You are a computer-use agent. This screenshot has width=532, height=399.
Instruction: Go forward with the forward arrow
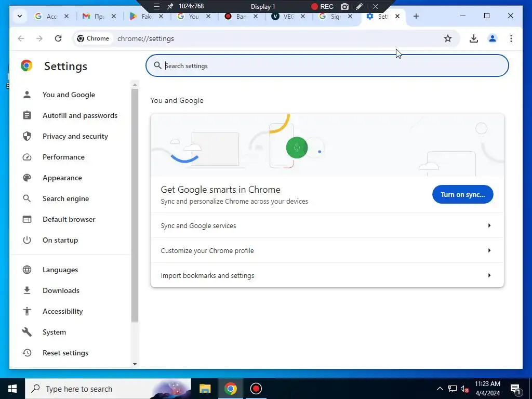(x=39, y=38)
